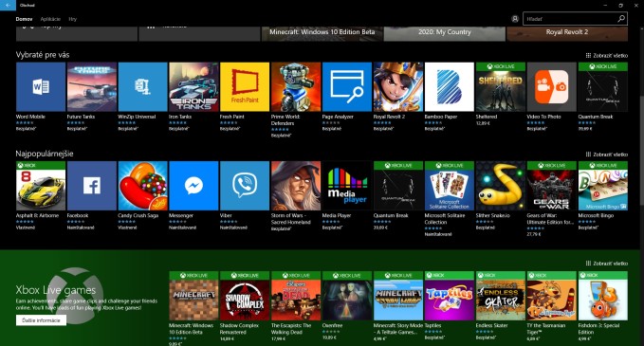The image size is (644, 346).
Task: Open the Fresh Paint app tile
Action: (245, 87)
